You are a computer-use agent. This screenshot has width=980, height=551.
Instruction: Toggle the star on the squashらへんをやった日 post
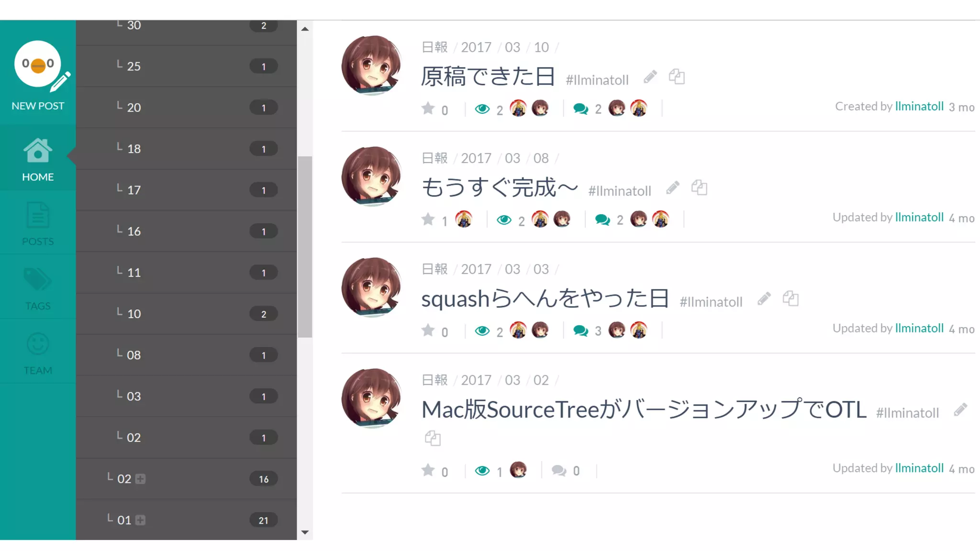(x=428, y=331)
